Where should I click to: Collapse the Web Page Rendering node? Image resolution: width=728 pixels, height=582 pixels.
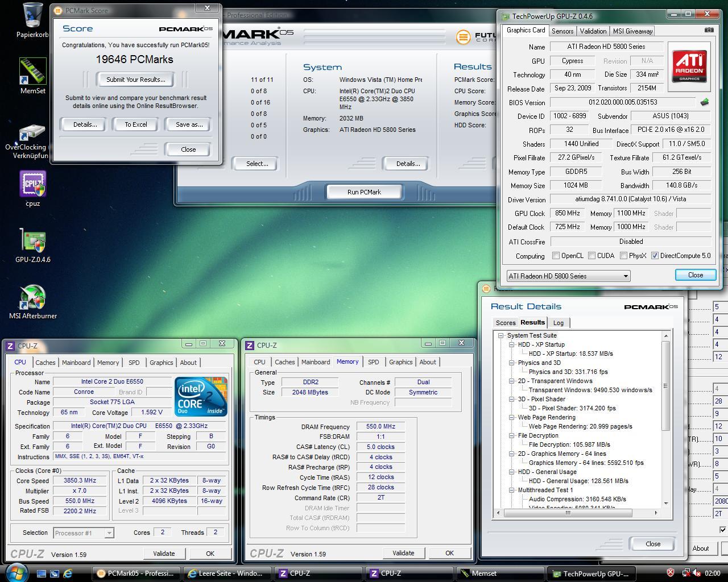512,417
